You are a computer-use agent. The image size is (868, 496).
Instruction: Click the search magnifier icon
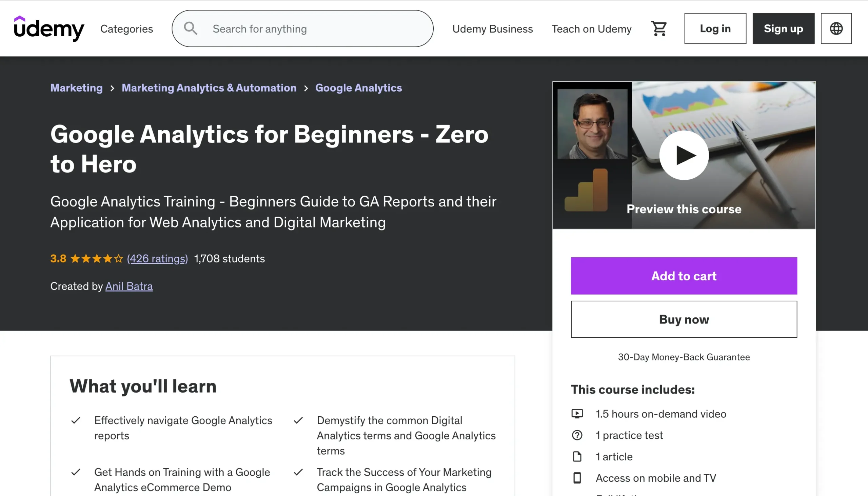[x=191, y=28]
